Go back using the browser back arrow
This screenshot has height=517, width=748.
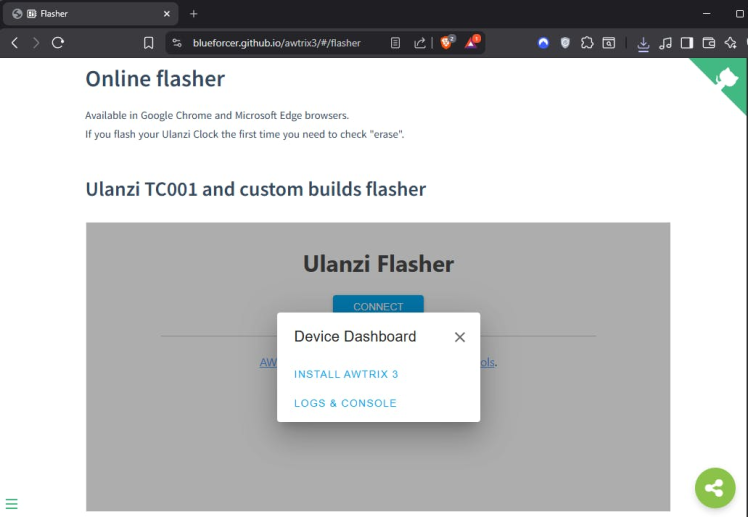tap(15, 43)
